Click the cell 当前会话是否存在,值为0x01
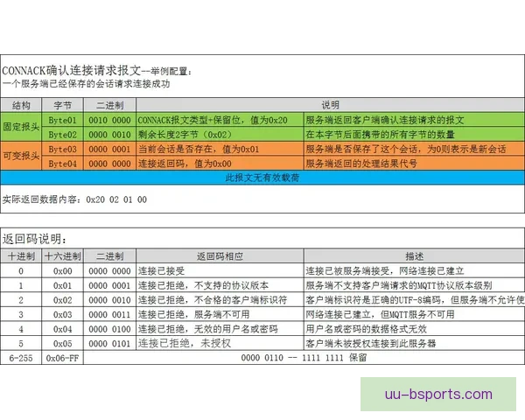Viewport: 525px width, 420px height. click(x=220, y=149)
